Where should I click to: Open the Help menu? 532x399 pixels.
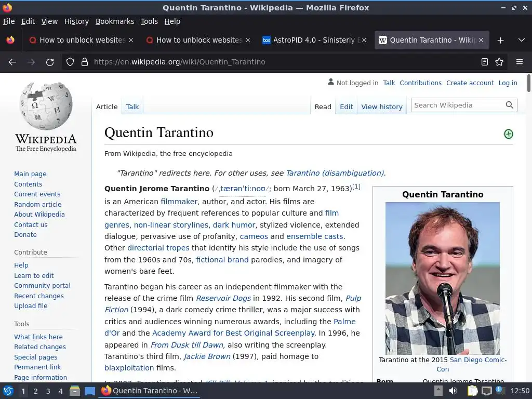coord(172,21)
